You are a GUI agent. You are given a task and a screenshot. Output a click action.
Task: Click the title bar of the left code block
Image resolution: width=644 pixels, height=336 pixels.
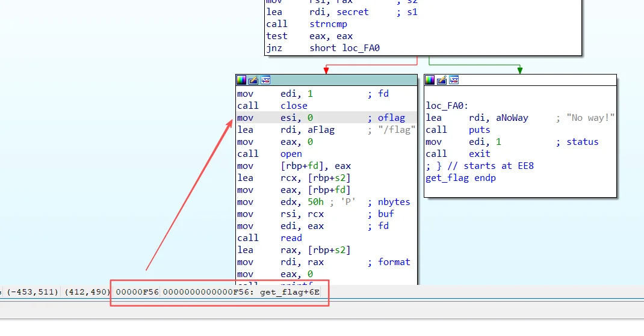tap(343, 80)
